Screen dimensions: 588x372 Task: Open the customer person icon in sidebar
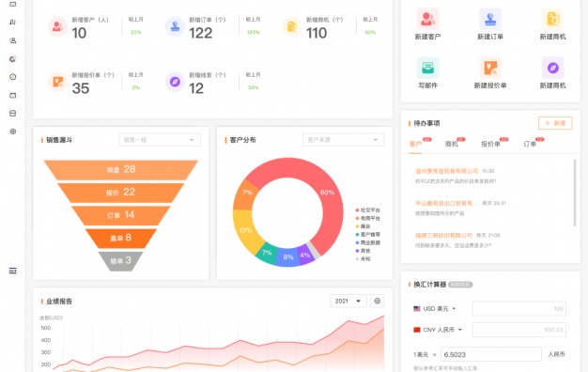[13, 40]
